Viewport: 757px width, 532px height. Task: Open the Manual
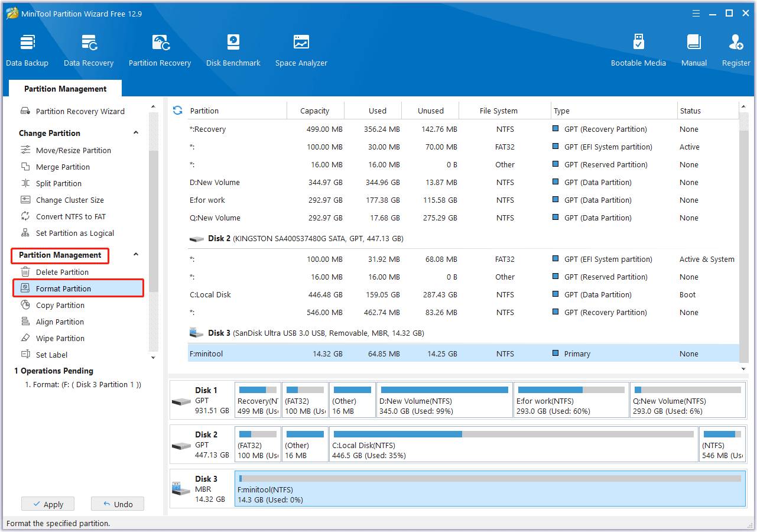[694, 48]
